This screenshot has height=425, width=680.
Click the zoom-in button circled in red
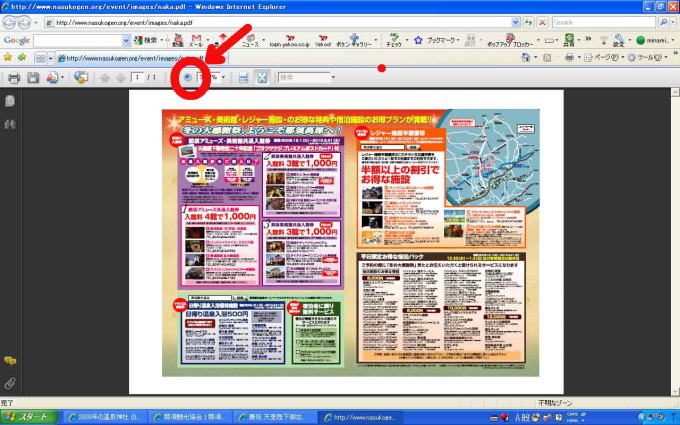(188, 77)
